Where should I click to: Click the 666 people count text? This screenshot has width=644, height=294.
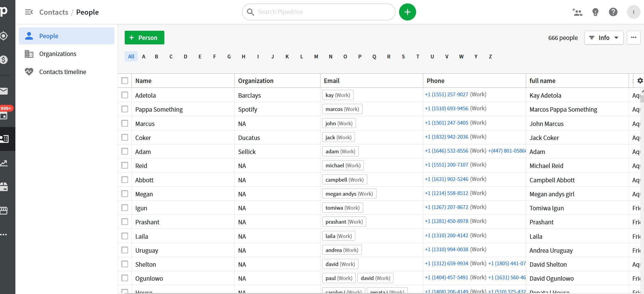pyautogui.click(x=563, y=38)
